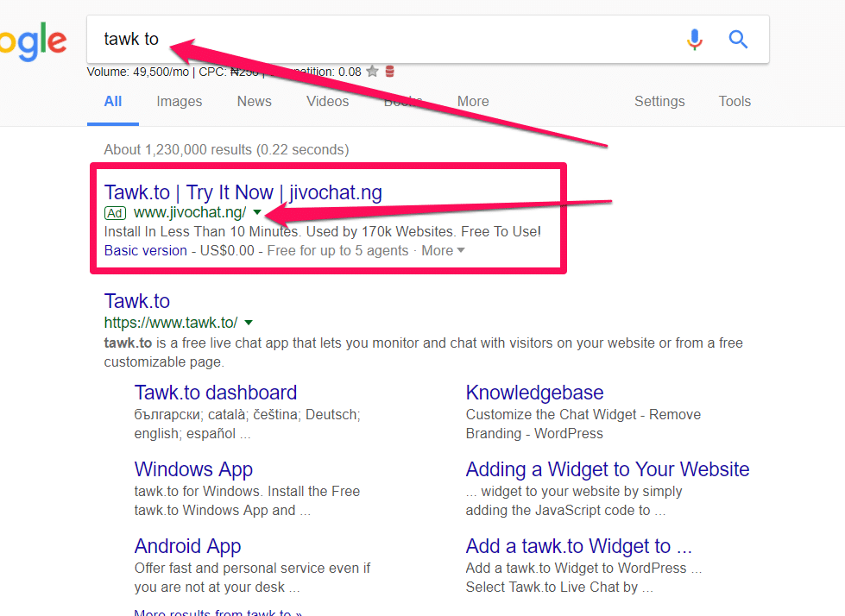Screen dimensions: 845x616
Task: Click the star icon beside competition value
Action: coord(372,71)
